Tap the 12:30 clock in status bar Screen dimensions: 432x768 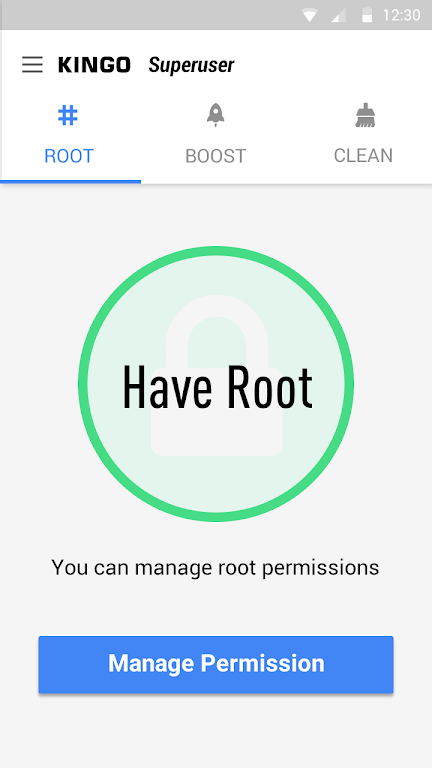[x=401, y=16]
